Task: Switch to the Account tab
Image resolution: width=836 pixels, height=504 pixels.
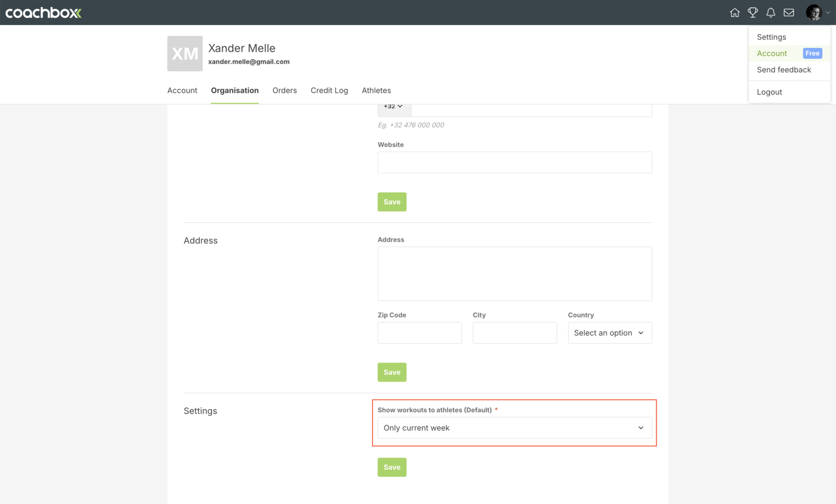Action: 182,90
